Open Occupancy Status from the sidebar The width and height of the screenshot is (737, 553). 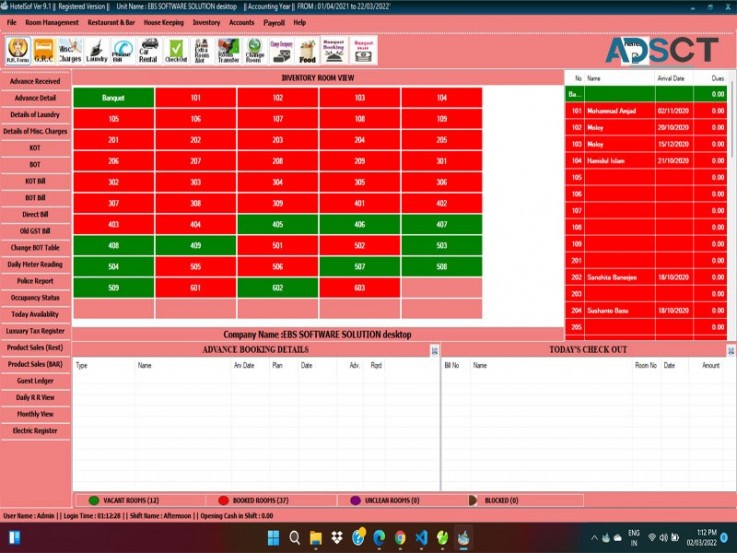pos(35,297)
